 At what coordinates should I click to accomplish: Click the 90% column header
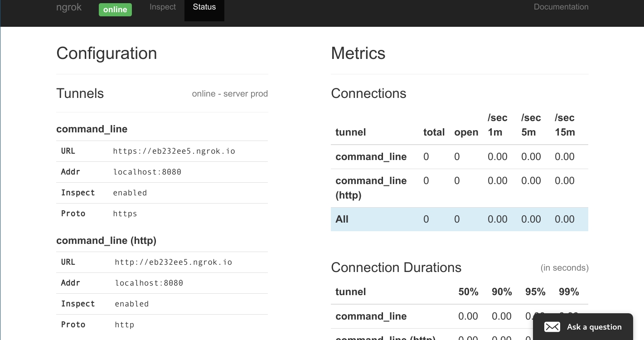(502, 292)
